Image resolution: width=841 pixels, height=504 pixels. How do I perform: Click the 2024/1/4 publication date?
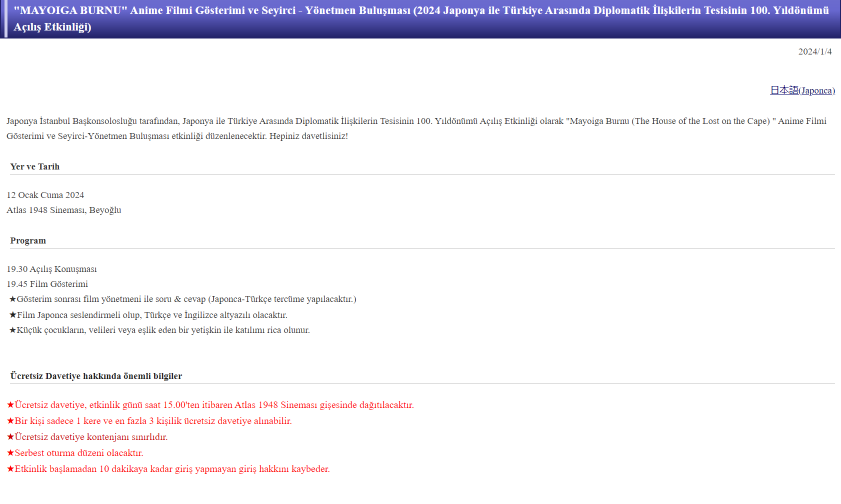tap(814, 51)
